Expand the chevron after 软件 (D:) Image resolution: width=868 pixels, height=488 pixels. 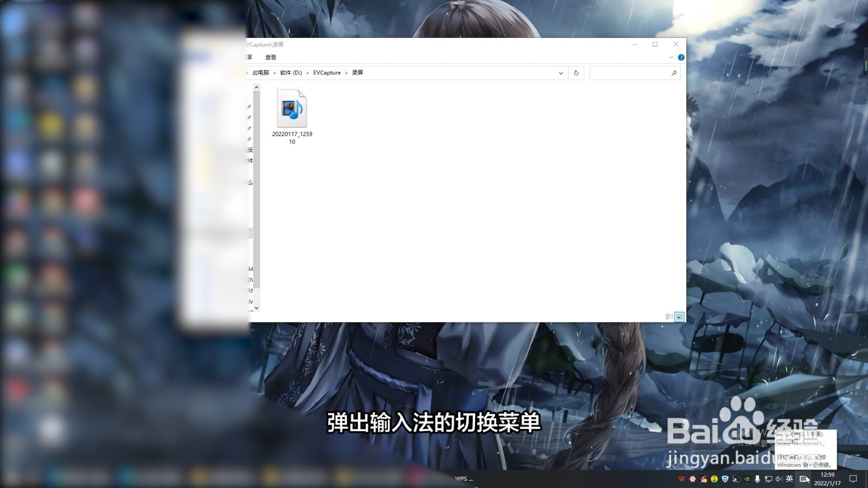point(308,73)
